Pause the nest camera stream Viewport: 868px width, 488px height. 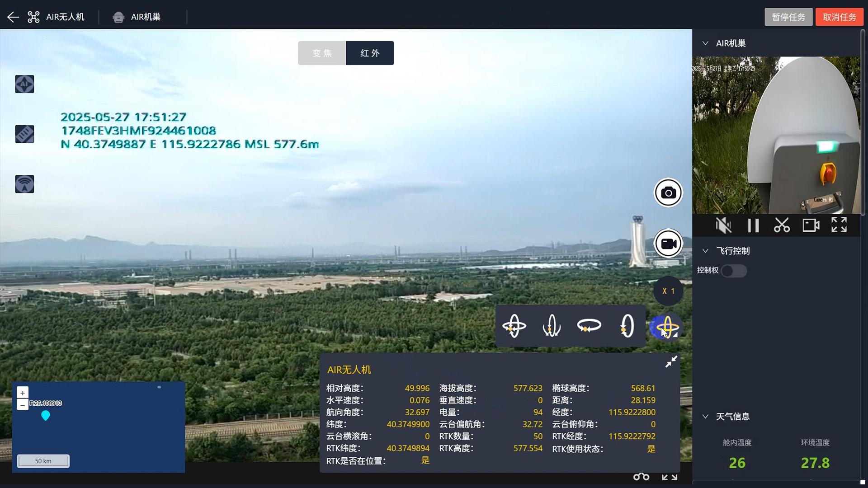(753, 225)
